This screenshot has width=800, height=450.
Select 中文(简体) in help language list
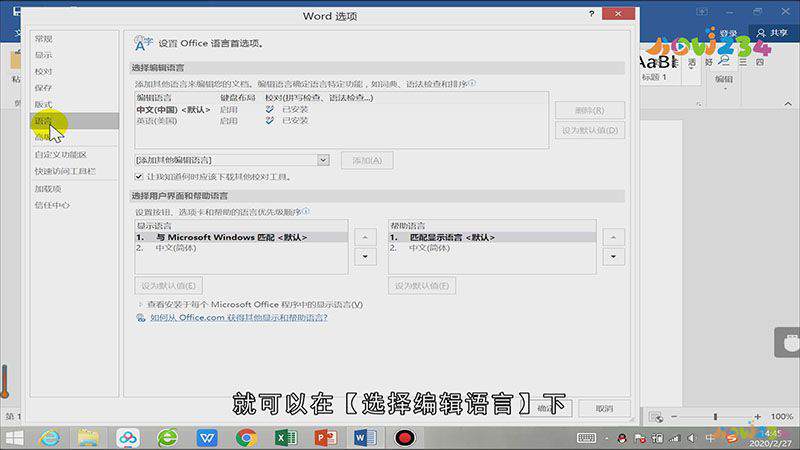pos(492,248)
